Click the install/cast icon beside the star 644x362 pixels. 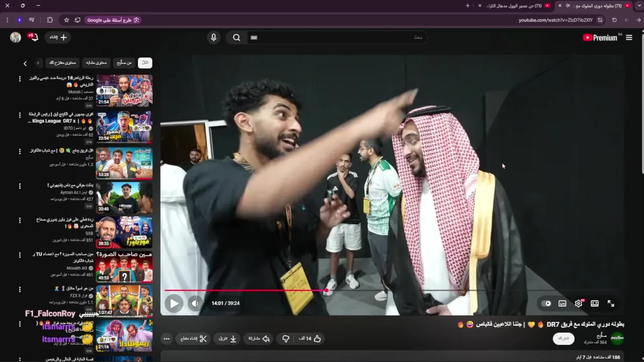(x=77, y=20)
